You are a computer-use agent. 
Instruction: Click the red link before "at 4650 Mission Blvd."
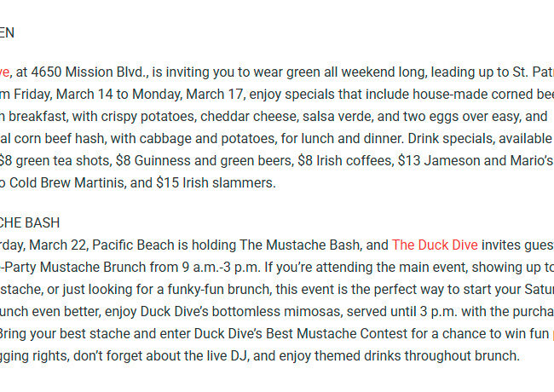click(4, 72)
